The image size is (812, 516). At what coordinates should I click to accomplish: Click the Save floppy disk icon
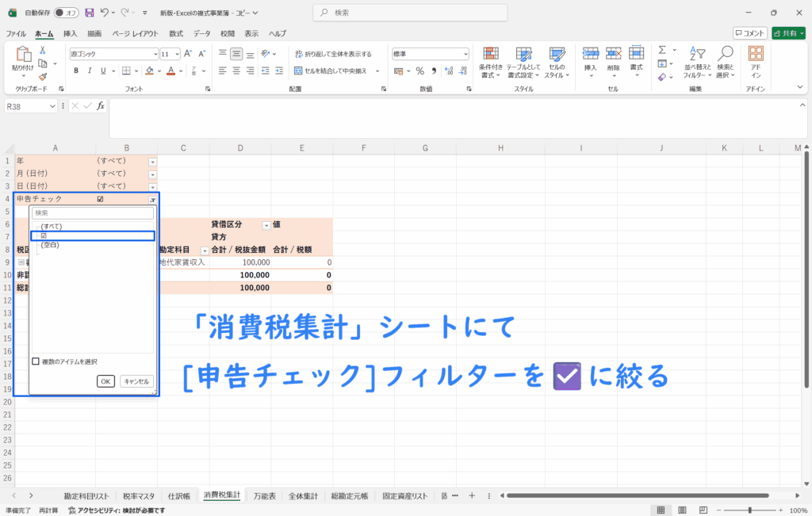point(89,13)
